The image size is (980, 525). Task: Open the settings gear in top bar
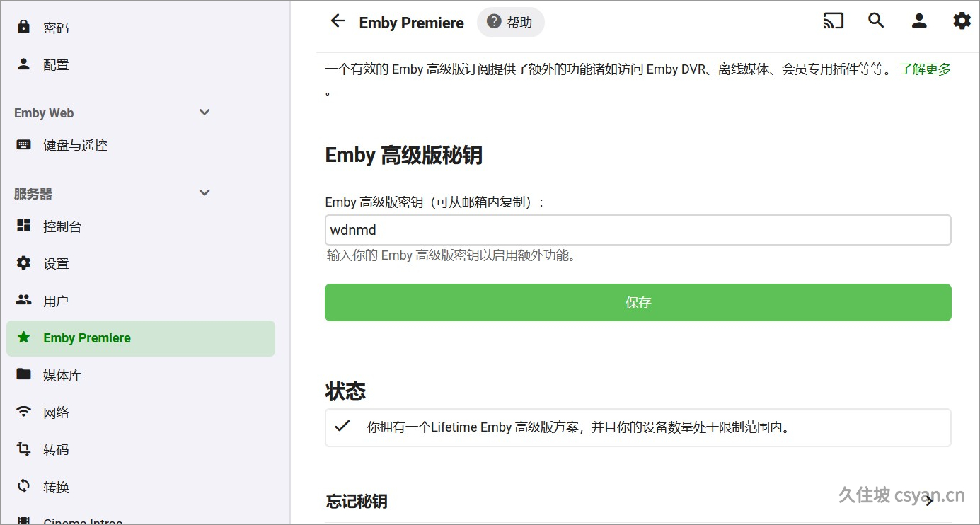tap(962, 21)
